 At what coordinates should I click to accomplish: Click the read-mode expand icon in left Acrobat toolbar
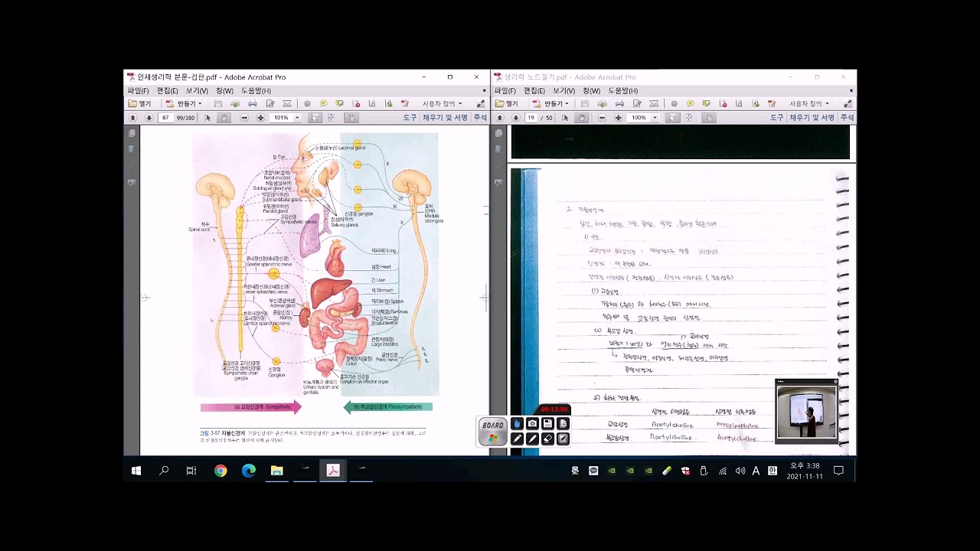click(480, 103)
